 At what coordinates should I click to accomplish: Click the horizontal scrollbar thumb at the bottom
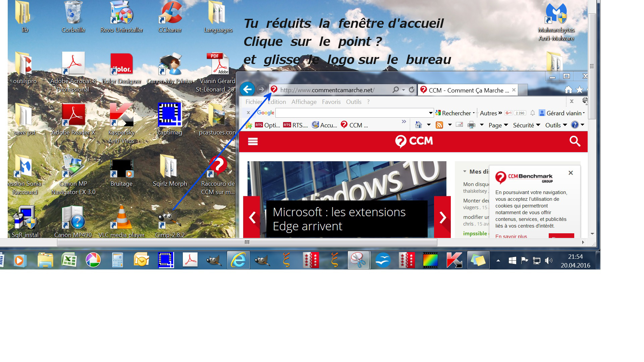coord(247,242)
